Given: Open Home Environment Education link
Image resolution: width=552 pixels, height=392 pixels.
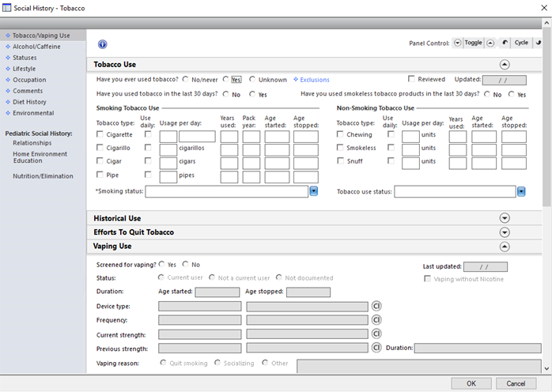Looking at the screenshot, I should [x=40, y=157].
